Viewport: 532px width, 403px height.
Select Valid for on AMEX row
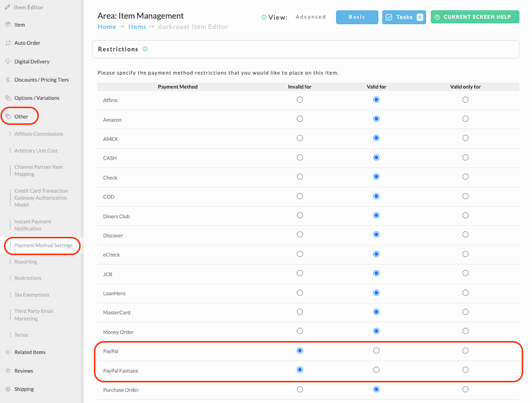pos(376,138)
